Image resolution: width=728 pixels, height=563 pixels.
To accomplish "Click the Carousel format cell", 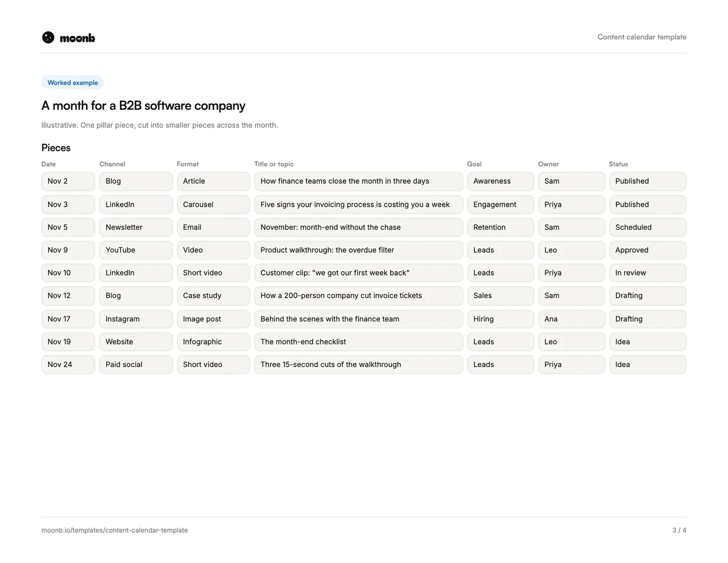I will tap(213, 204).
